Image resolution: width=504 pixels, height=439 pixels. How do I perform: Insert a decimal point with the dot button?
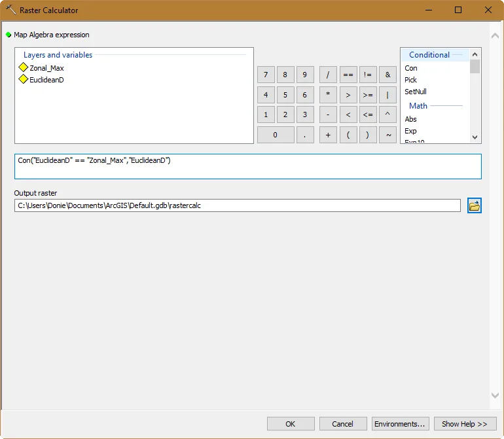tap(305, 135)
